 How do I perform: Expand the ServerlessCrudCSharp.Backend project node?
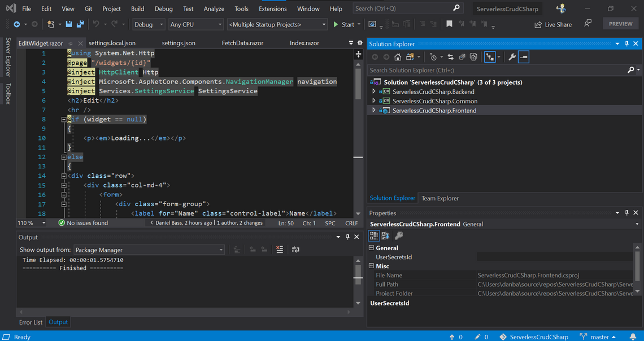pos(373,91)
